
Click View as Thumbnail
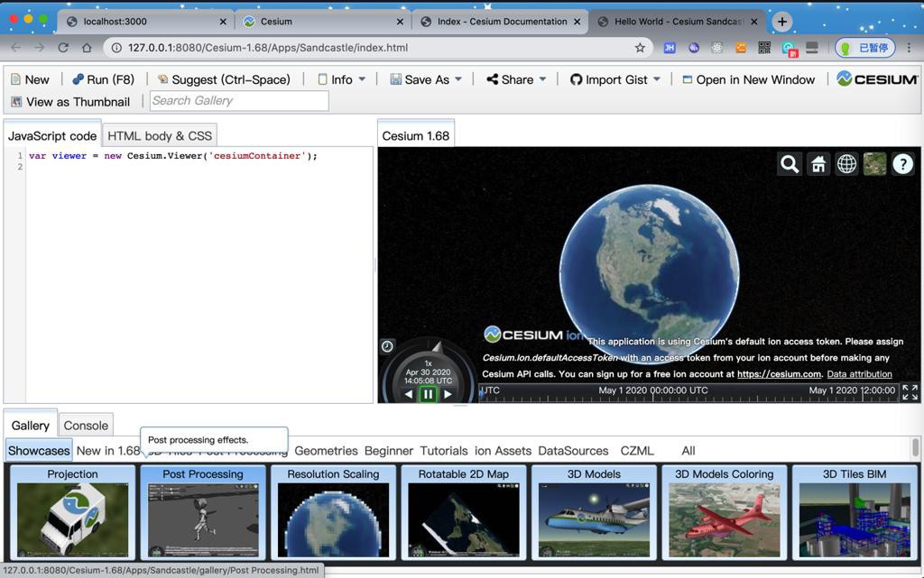coord(70,102)
